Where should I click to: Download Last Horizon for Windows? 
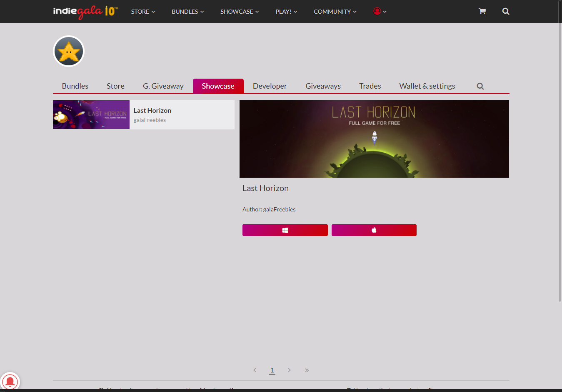tap(285, 230)
